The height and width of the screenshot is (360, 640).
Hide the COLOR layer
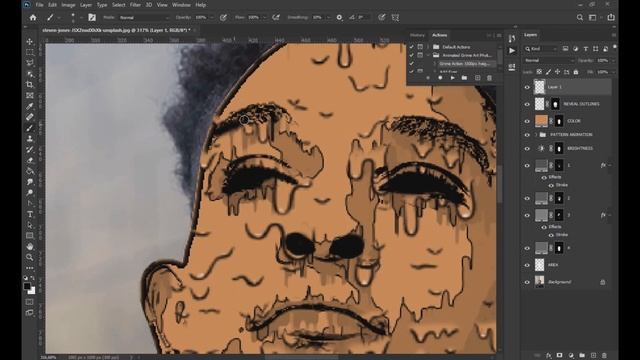pyautogui.click(x=527, y=121)
